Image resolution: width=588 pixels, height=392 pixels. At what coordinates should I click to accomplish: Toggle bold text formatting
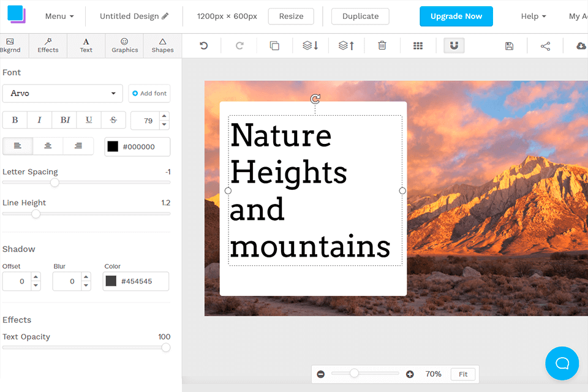(15, 120)
